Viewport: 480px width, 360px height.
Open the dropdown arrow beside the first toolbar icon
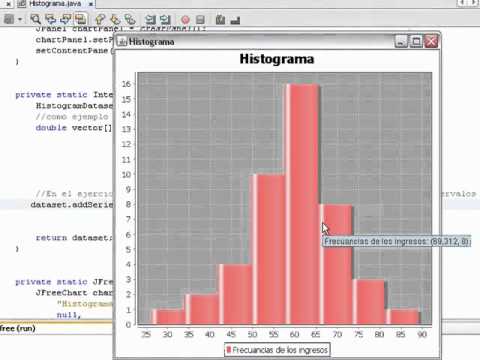tap(20, 20)
